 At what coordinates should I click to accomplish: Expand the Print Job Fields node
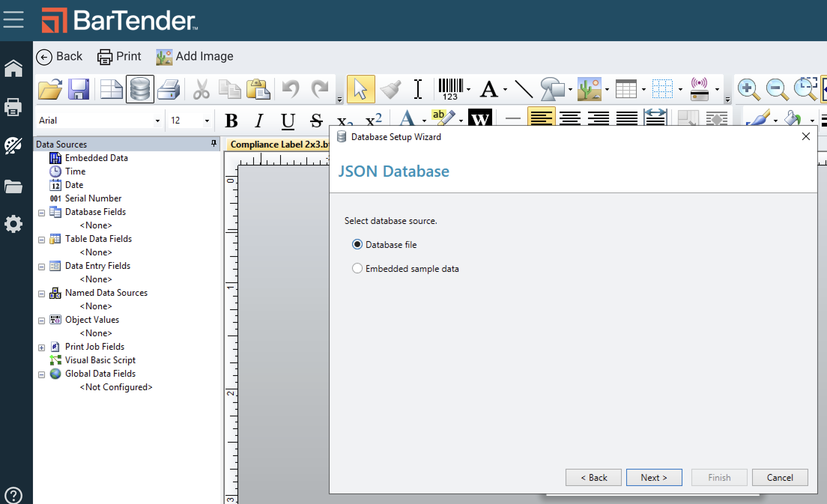click(42, 347)
